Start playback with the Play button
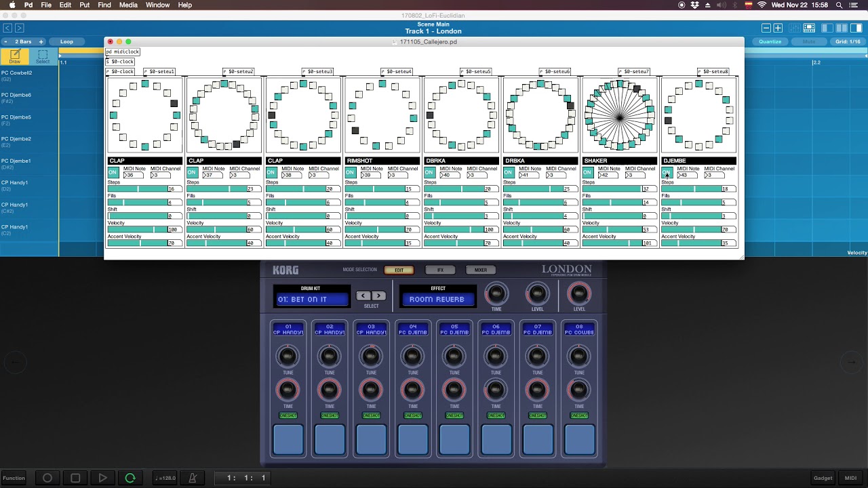868x488 pixels. click(x=102, y=478)
